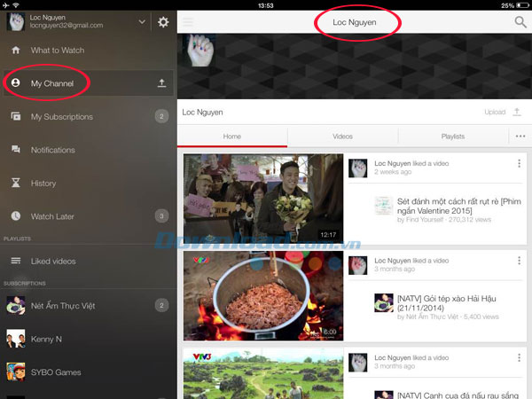Switch to the Playlists tab

pyautogui.click(x=453, y=137)
